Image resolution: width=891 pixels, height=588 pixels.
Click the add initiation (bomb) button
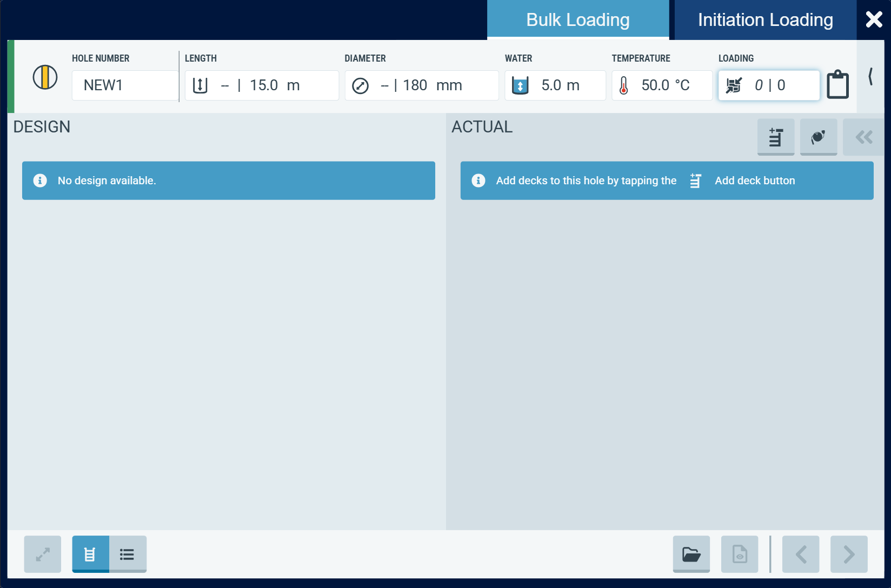click(x=819, y=137)
